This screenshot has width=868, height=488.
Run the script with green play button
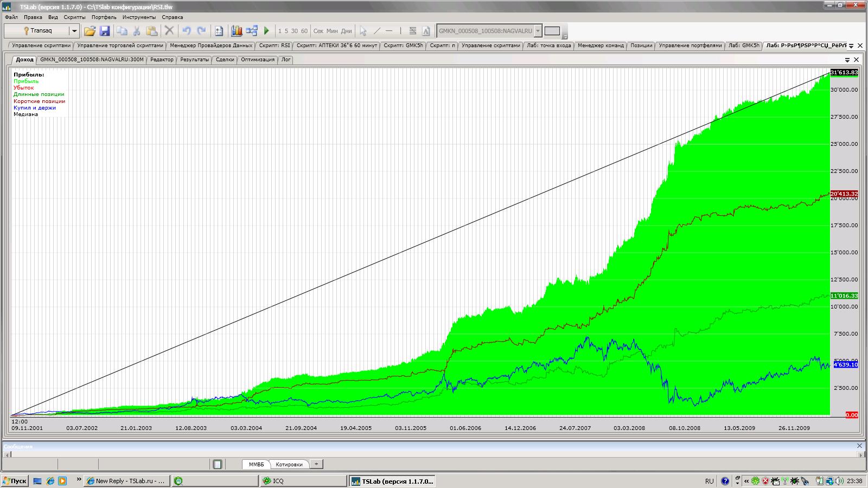[x=266, y=31]
